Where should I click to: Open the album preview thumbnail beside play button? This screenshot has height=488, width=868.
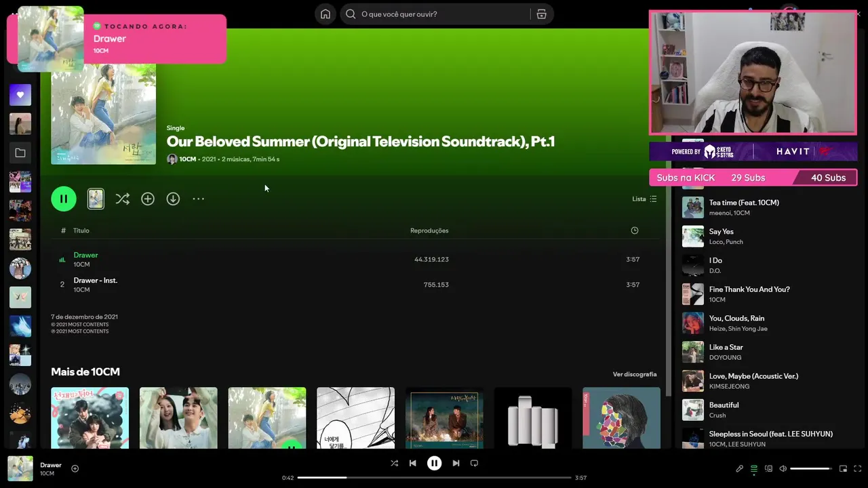96,199
